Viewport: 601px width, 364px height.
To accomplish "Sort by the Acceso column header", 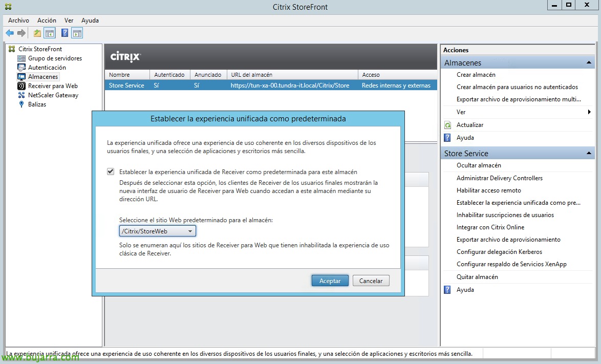I will (x=397, y=75).
